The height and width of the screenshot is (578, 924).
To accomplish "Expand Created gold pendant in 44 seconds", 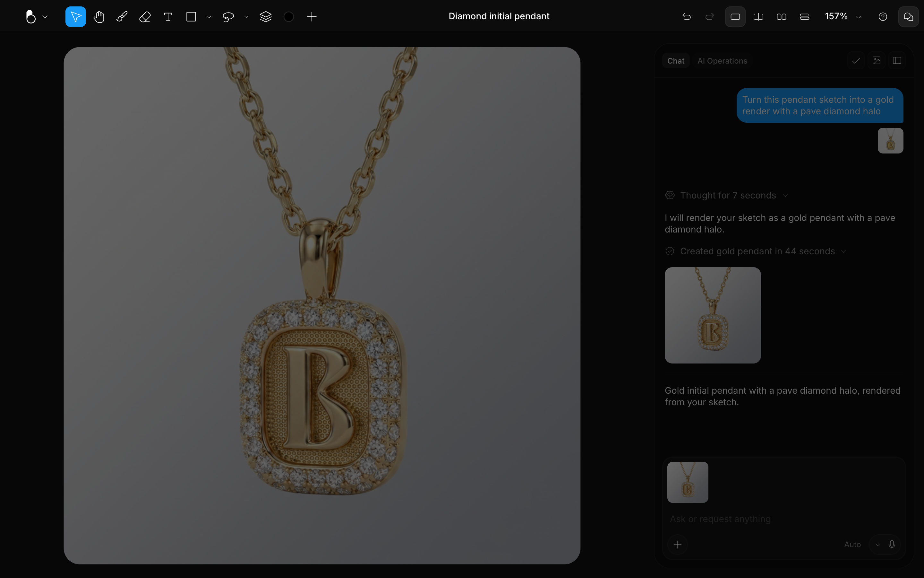I will tap(756, 251).
